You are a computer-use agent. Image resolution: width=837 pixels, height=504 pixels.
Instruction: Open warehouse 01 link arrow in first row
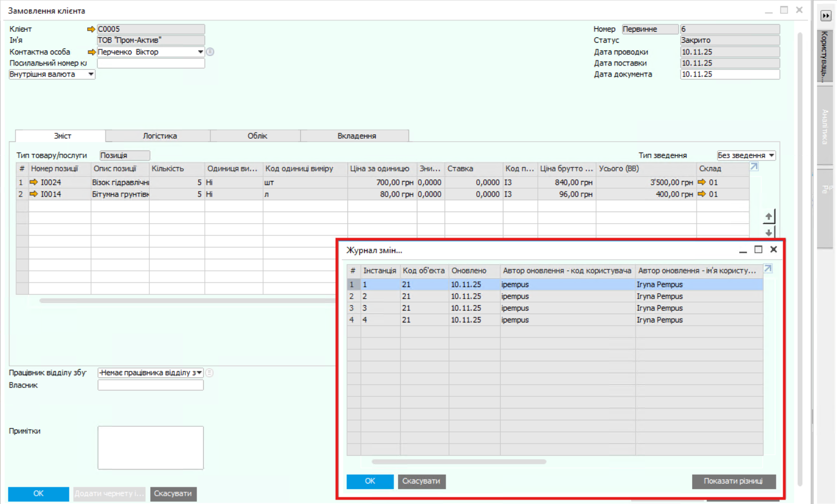(x=702, y=182)
